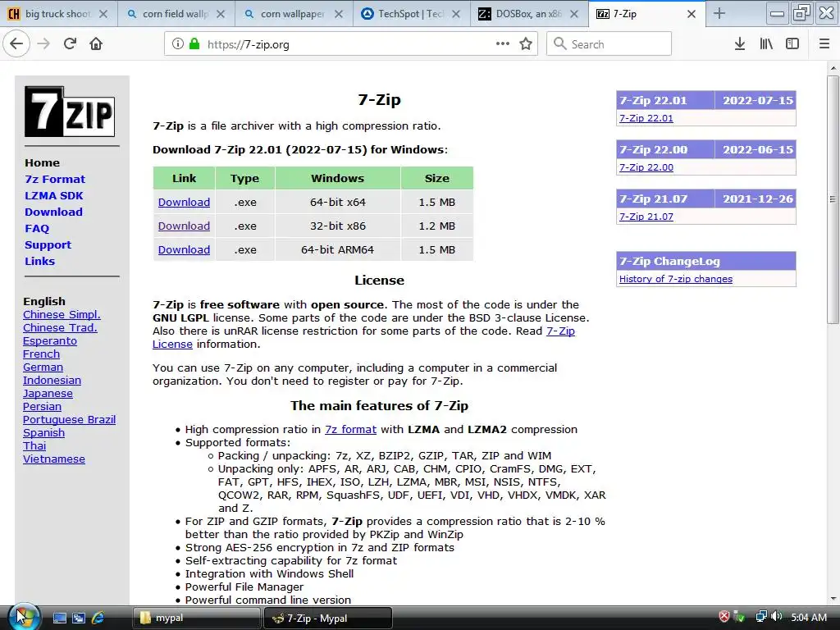This screenshot has height=630, width=840.
Task: Open History of 7-zip changes link
Action: 676,279
